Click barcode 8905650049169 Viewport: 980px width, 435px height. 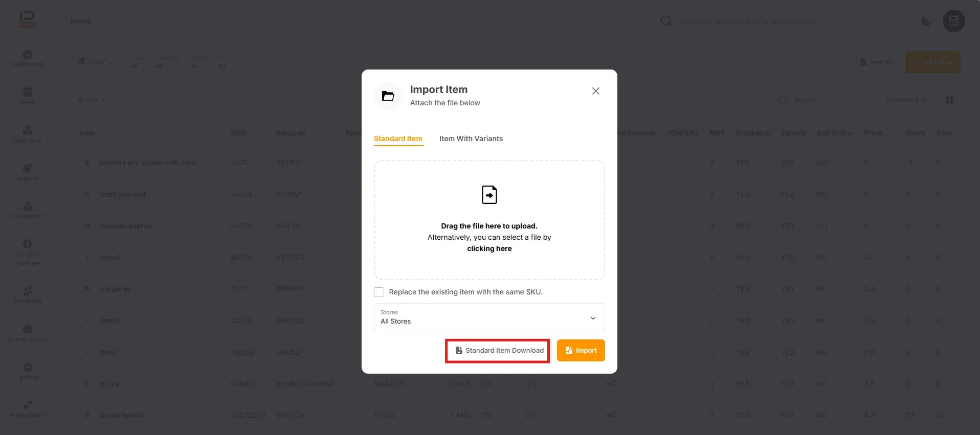[305, 384]
